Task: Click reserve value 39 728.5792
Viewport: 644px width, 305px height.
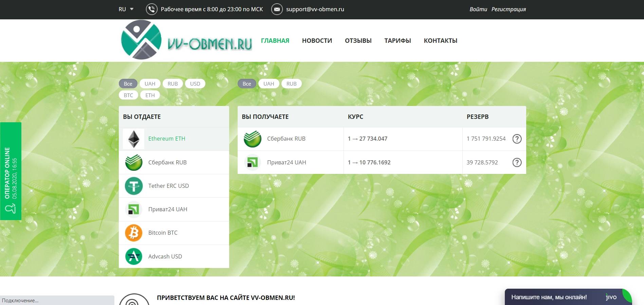Action: [482, 162]
